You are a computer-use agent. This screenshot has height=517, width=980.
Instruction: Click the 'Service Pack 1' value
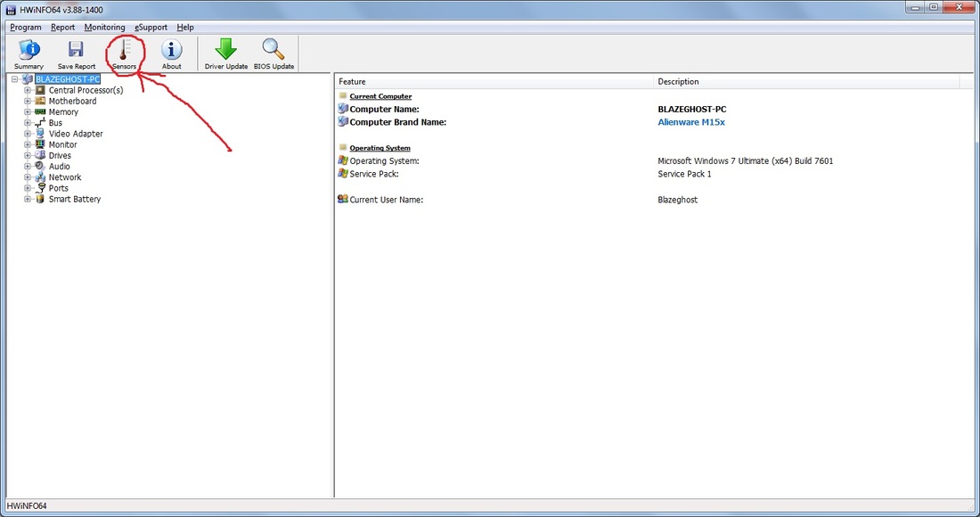pos(684,174)
